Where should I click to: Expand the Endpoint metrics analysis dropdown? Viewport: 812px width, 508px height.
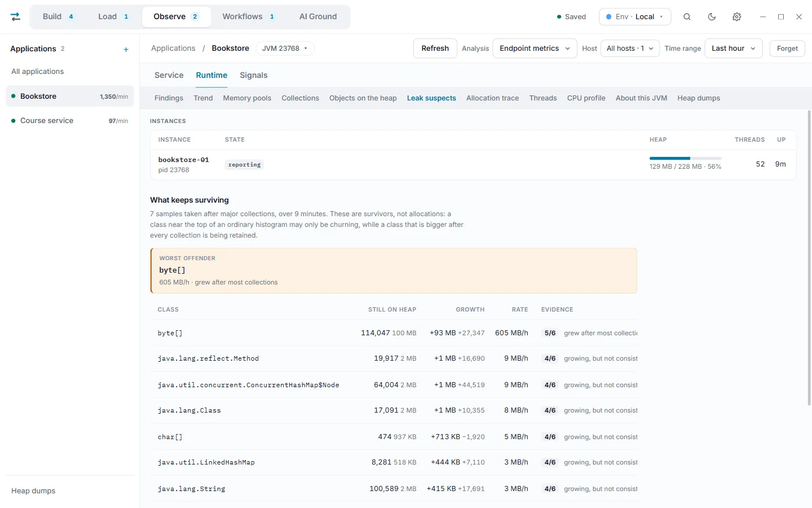[x=535, y=49]
